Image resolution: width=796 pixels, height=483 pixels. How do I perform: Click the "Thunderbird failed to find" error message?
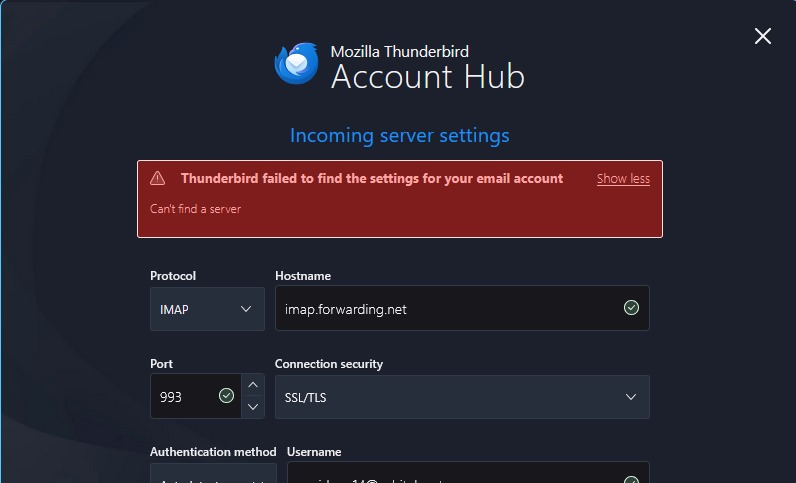click(x=372, y=178)
